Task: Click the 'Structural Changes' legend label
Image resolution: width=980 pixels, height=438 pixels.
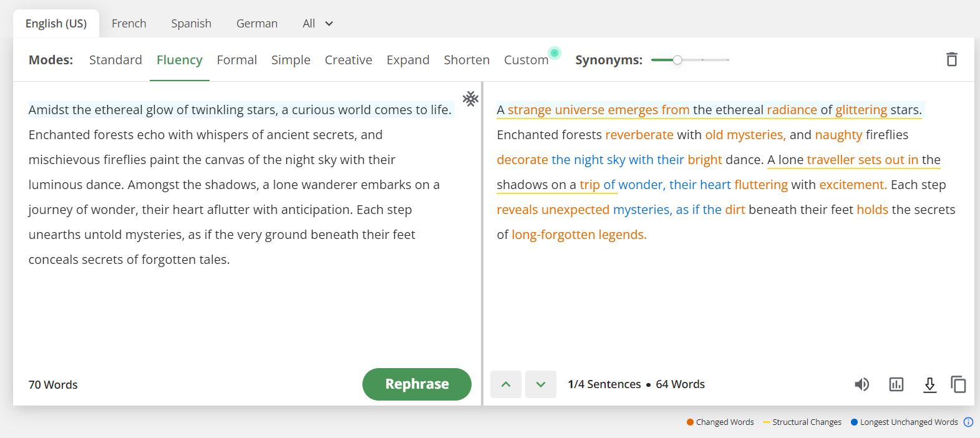Action: [807, 422]
